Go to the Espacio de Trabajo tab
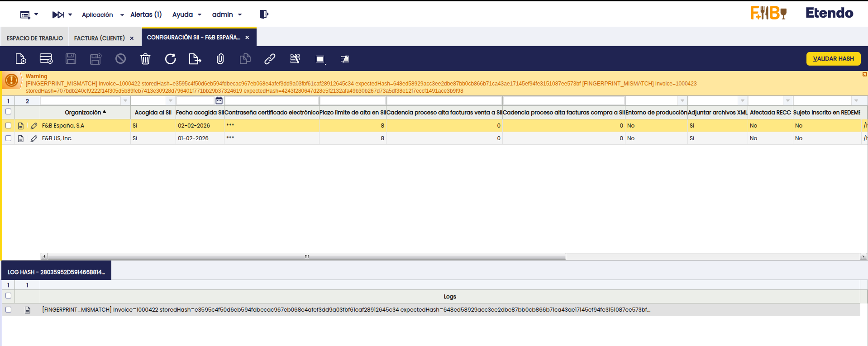Image resolution: width=868 pixels, height=346 pixels. click(x=35, y=38)
